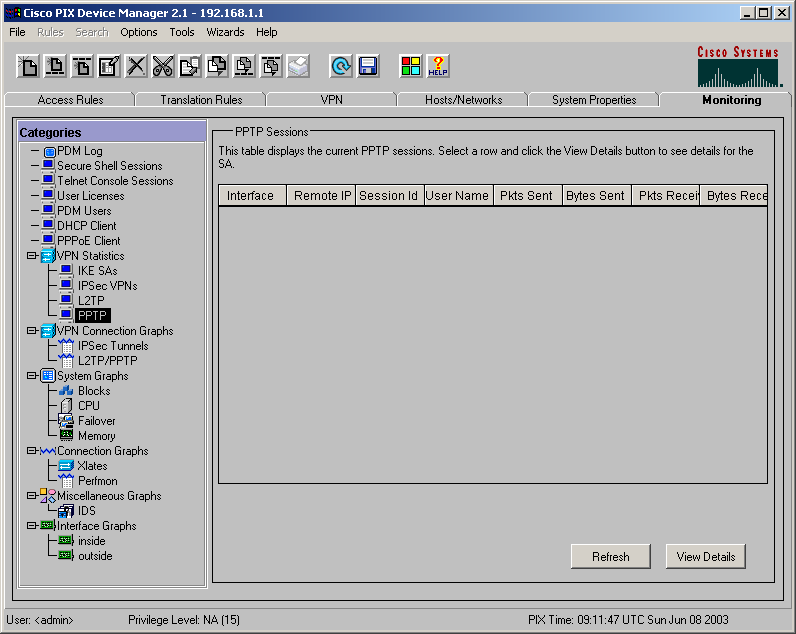This screenshot has height=634, width=796.
Task: Click the Remote IP column header
Action: tap(321, 196)
